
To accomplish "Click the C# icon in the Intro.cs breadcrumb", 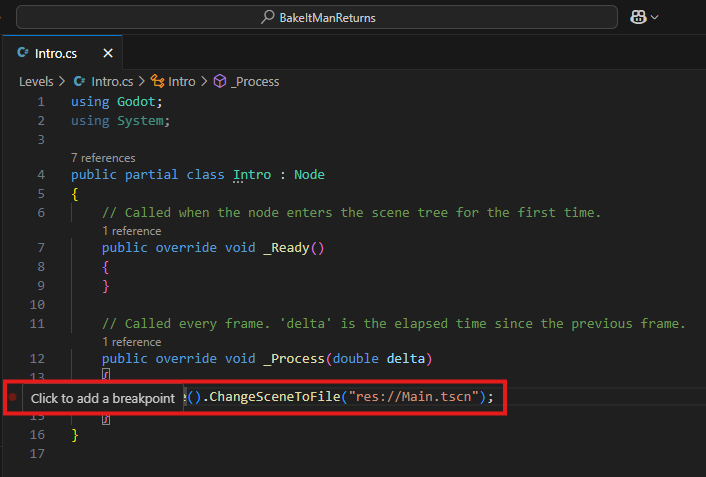I will pyautogui.click(x=80, y=81).
